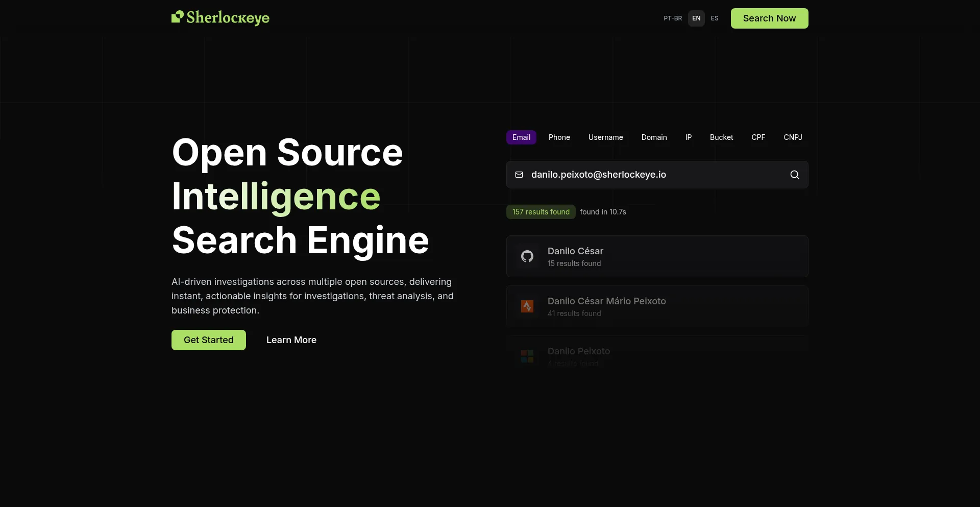Open Danilo César Mário Peixoto result card

(657, 306)
